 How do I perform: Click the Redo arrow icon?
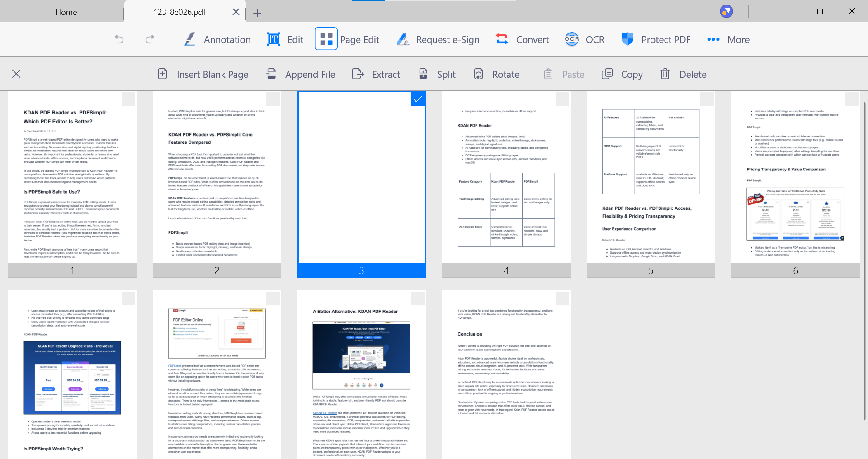[150, 39]
